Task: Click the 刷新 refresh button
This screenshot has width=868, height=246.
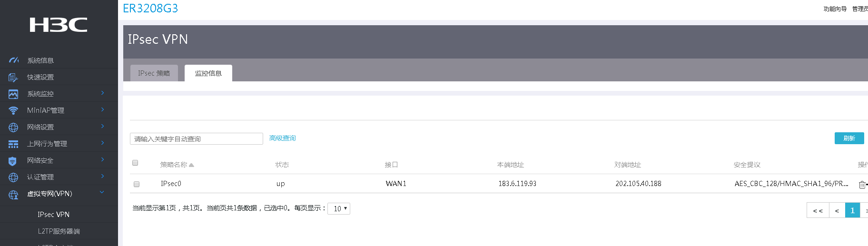Action: pyautogui.click(x=849, y=138)
